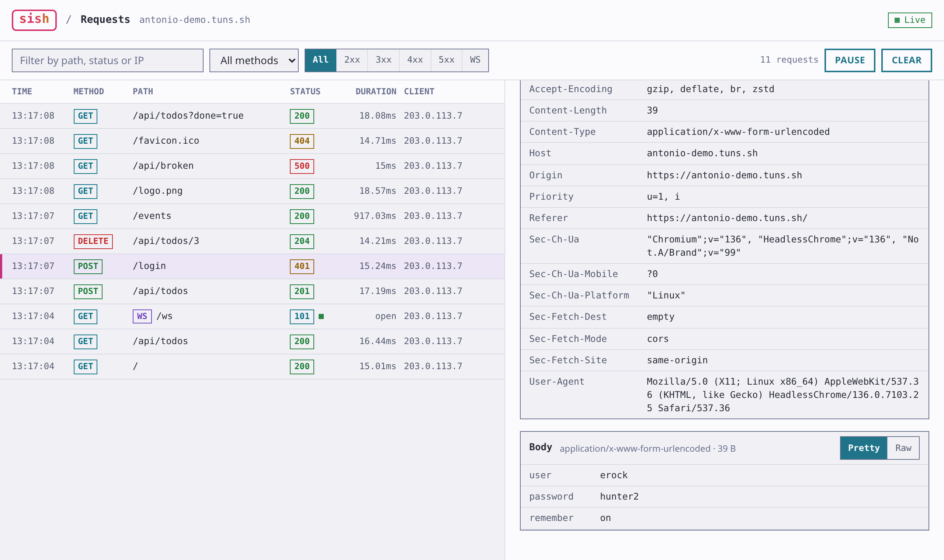Screen dimensions: 944x560
Task: Select the 16.44ms GET /api/todos row
Action: coord(252,342)
